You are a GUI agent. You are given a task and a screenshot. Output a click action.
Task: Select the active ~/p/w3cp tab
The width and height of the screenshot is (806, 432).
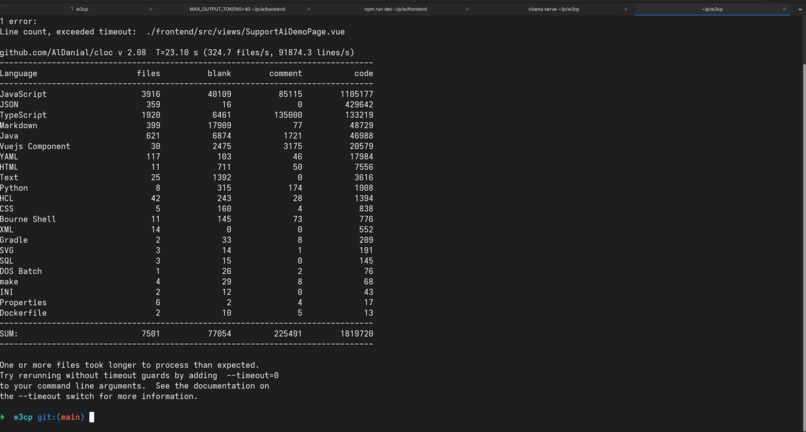[x=712, y=9]
